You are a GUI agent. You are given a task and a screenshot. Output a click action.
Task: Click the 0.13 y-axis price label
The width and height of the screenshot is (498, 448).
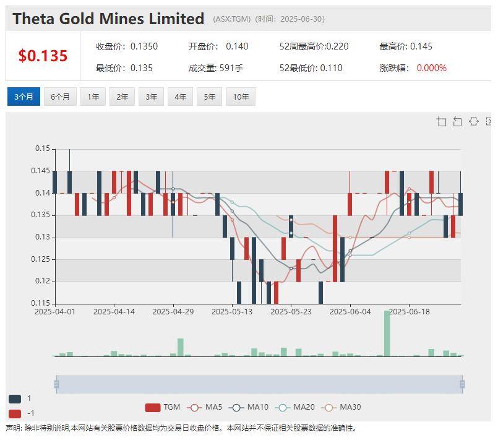click(43, 237)
